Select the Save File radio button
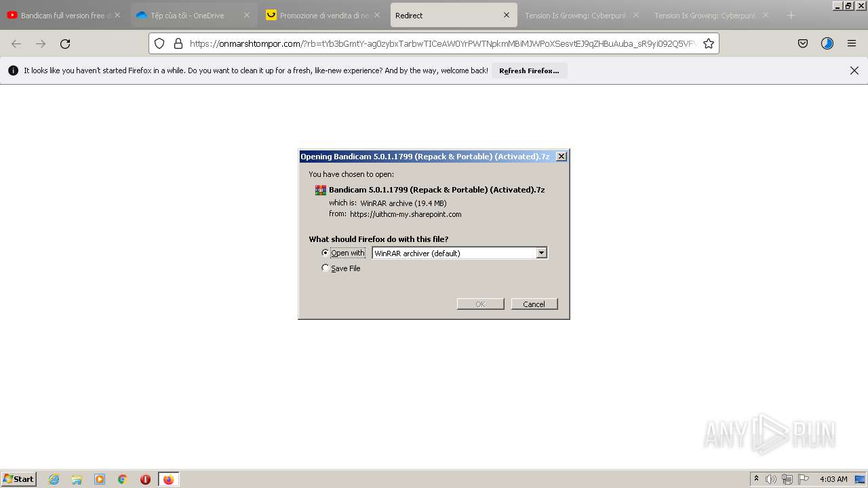This screenshot has width=868, height=488. (x=325, y=268)
